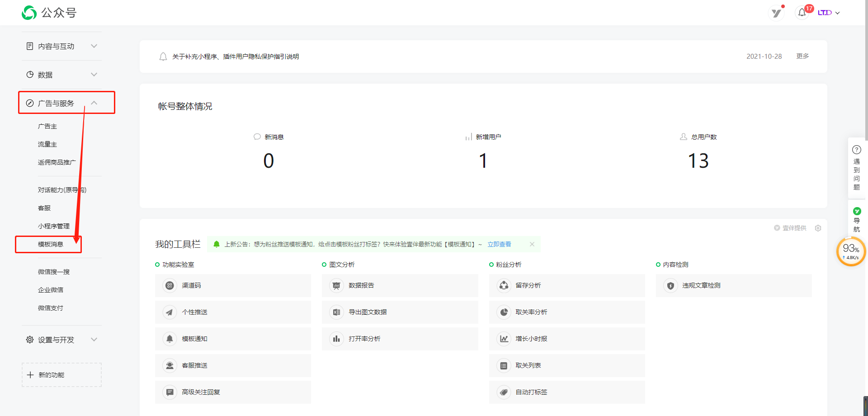
Task: Open the 违规文章检测 shield icon
Action: click(670, 285)
